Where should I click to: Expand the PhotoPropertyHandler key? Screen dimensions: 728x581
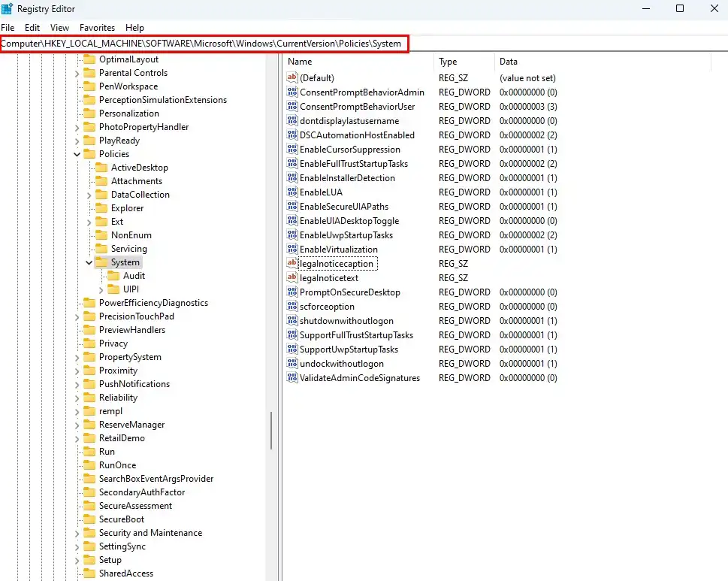point(77,127)
